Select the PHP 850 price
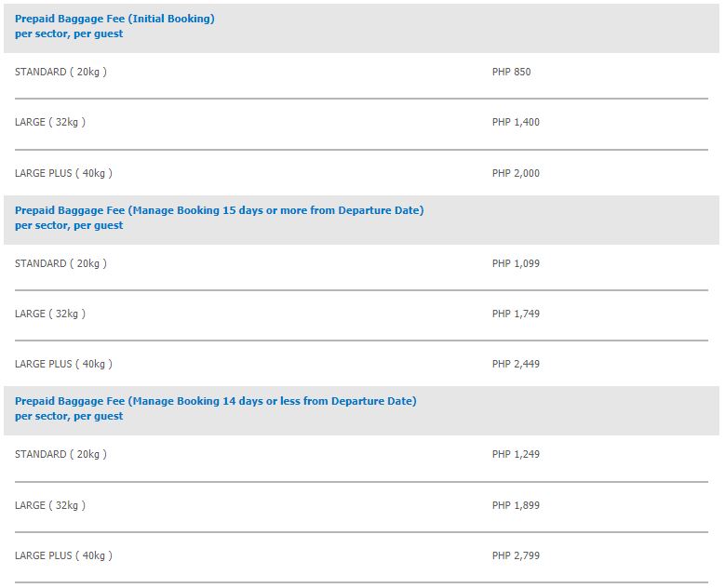Image resolution: width=725 pixels, height=588 pixels. coord(511,72)
